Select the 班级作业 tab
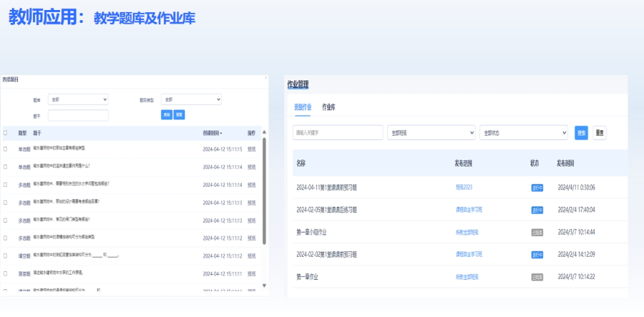 [x=303, y=107]
